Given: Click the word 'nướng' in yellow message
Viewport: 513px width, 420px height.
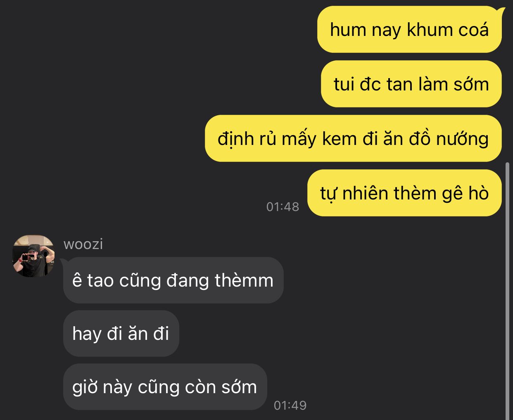Looking at the screenshot, I should point(463,139).
